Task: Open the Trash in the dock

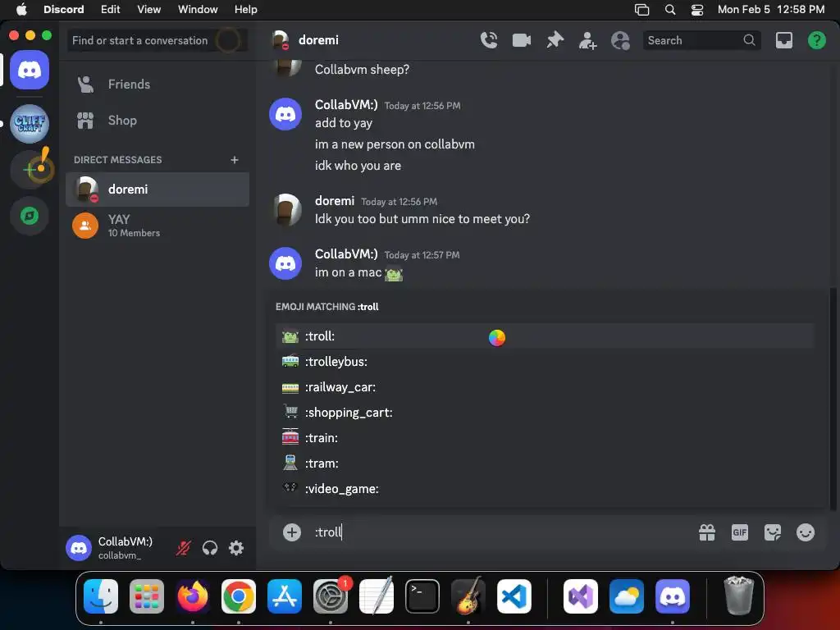Action: tap(739, 596)
